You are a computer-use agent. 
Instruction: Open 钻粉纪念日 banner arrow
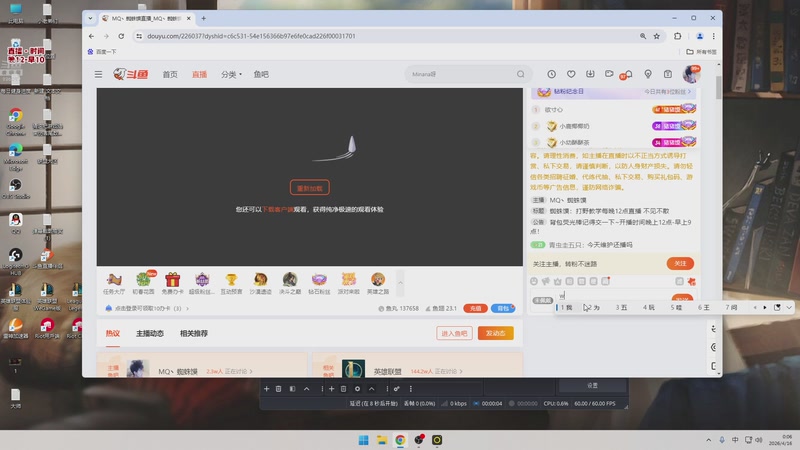coord(689,92)
